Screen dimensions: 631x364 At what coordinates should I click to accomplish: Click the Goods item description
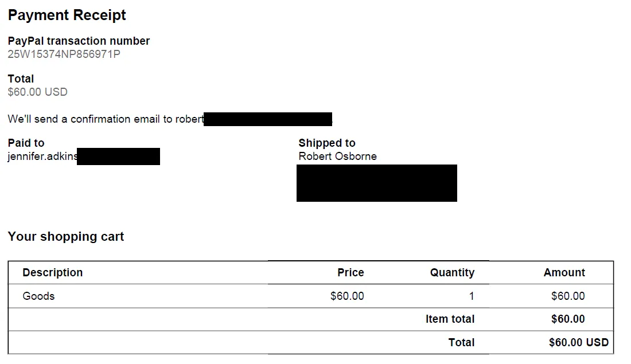tap(38, 296)
